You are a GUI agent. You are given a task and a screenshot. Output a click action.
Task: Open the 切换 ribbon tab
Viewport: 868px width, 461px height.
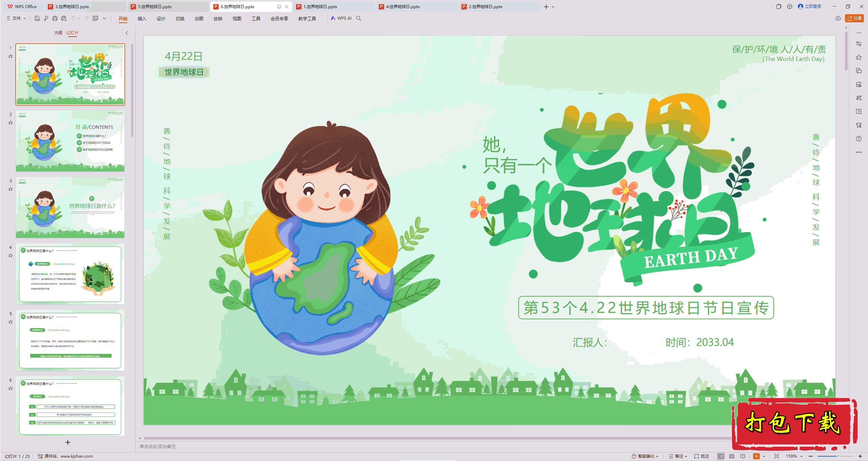180,19
